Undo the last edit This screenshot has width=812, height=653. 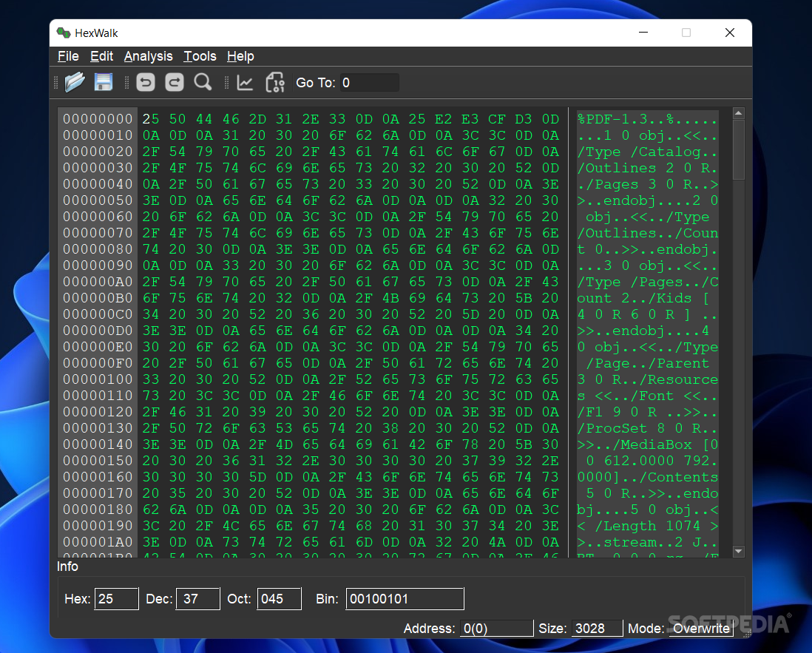pos(146,82)
